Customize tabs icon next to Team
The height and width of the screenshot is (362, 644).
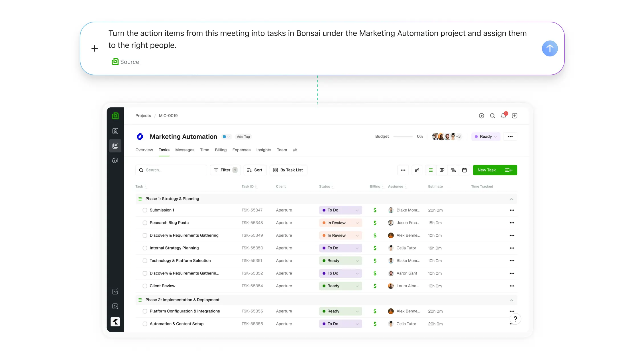[x=295, y=150]
